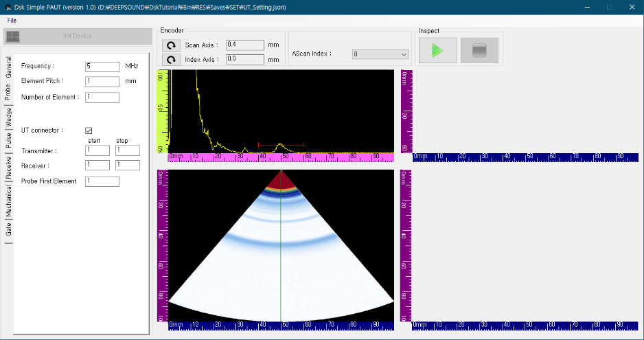The width and height of the screenshot is (644, 340).
Task: Click the Transmitter start field
Action: click(x=97, y=150)
